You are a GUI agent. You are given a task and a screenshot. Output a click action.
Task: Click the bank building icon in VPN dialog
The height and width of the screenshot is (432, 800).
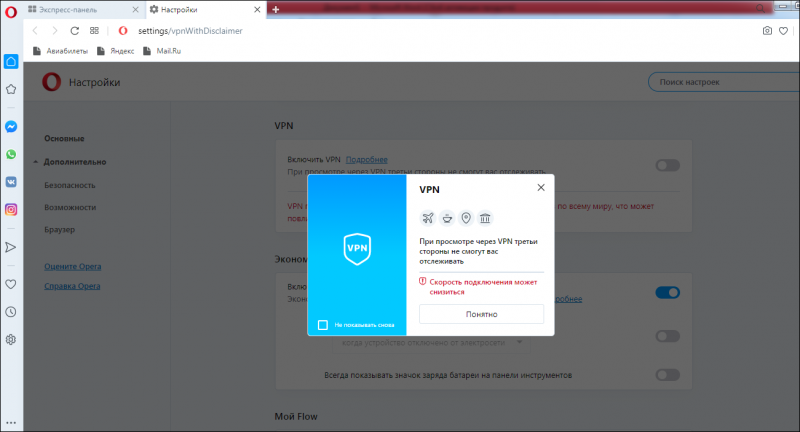tap(485, 218)
